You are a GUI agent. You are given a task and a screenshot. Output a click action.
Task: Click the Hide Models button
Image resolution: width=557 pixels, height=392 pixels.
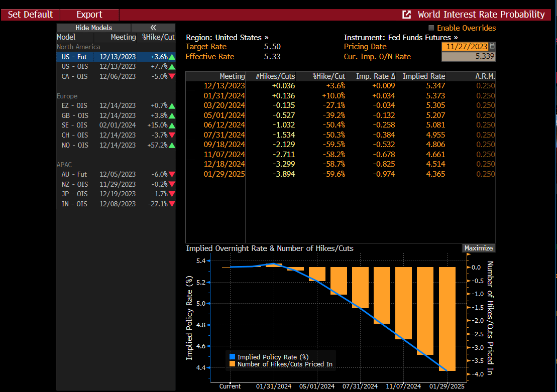pos(93,28)
